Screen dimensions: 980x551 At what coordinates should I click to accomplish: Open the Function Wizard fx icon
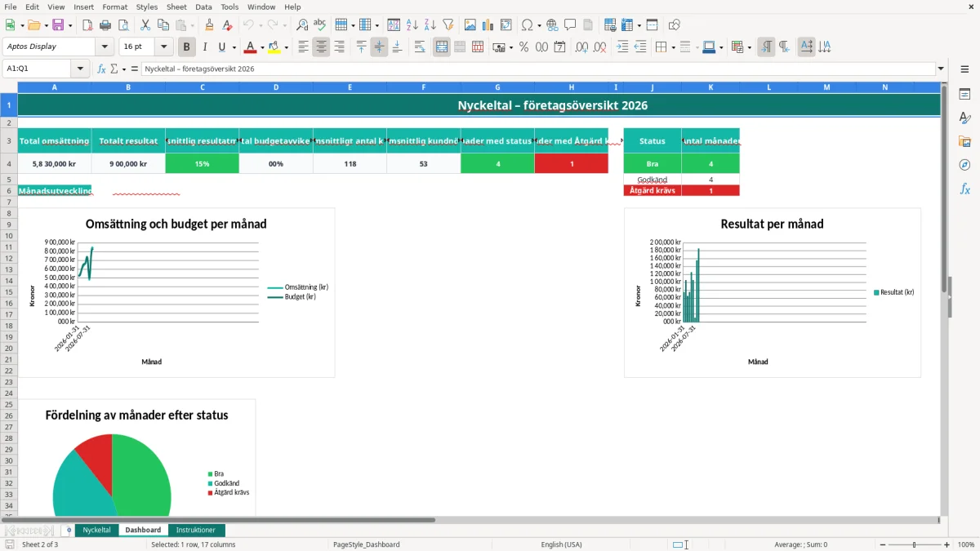[102, 69]
